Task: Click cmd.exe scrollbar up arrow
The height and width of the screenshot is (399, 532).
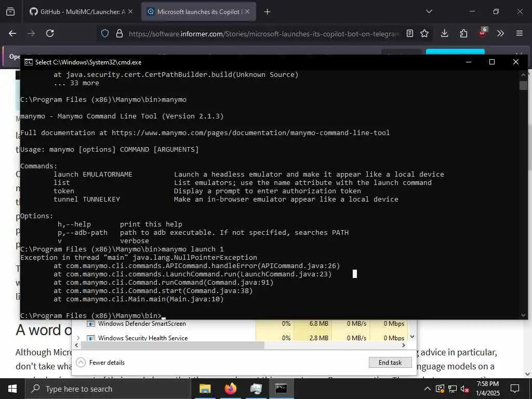Action: tap(523, 74)
